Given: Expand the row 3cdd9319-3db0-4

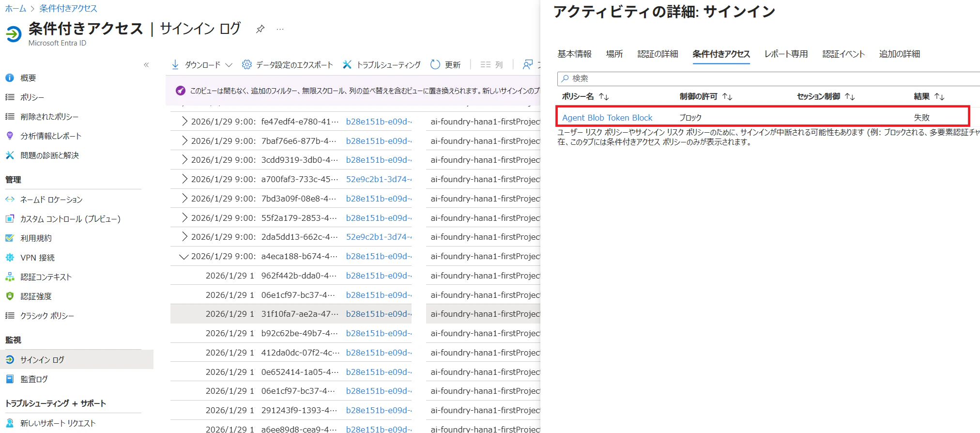Looking at the screenshot, I should (x=184, y=159).
